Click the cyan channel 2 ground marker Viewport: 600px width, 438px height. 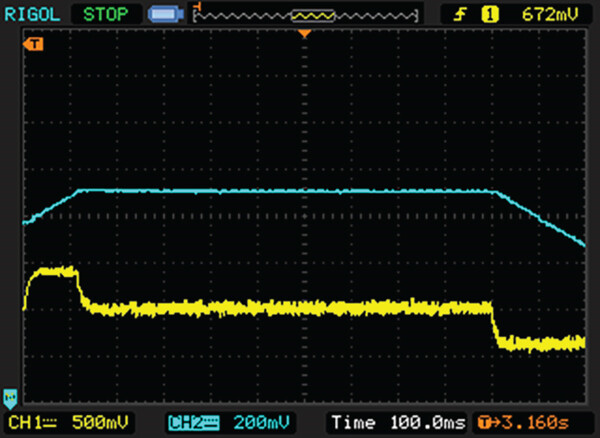pyautogui.click(x=10, y=399)
